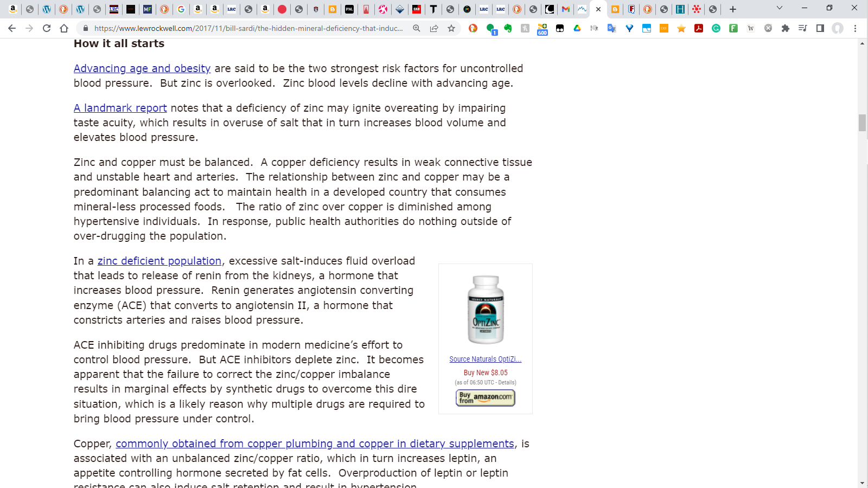Open the black eyes-mask extension

pos(560,28)
